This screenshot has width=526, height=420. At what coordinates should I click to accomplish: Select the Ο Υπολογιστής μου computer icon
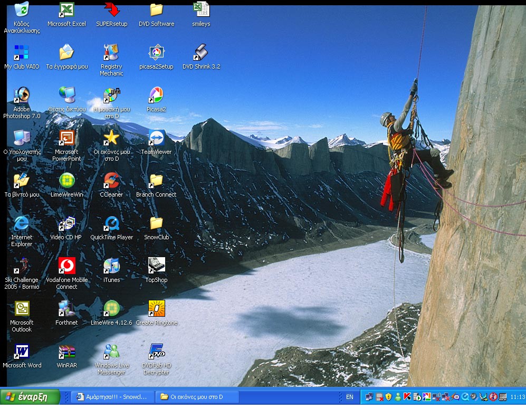pos(22,138)
